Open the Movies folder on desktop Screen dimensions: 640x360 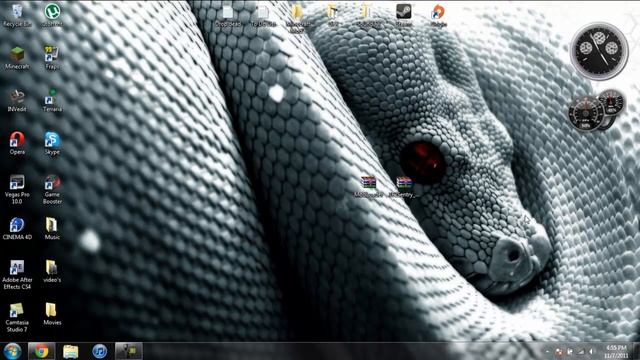click(52, 314)
